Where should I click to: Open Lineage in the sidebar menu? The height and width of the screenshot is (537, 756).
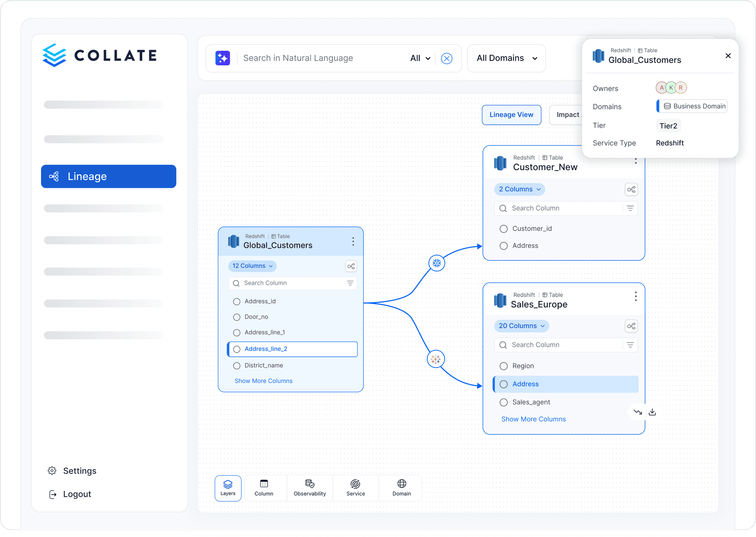pyautogui.click(x=108, y=176)
